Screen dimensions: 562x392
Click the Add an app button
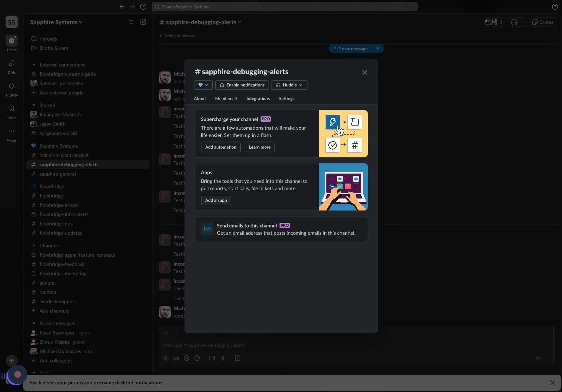point(216,200)
